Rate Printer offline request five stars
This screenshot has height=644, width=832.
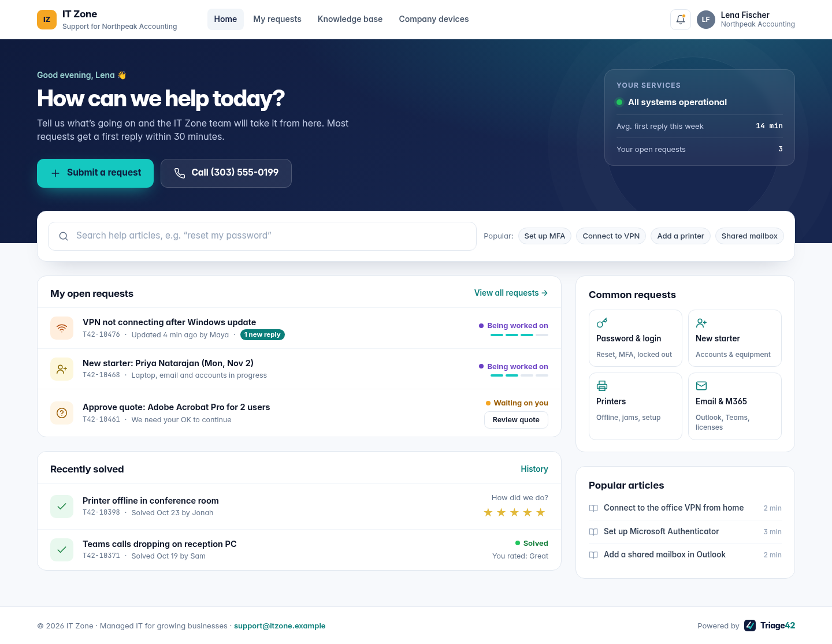tap(541, 512)
